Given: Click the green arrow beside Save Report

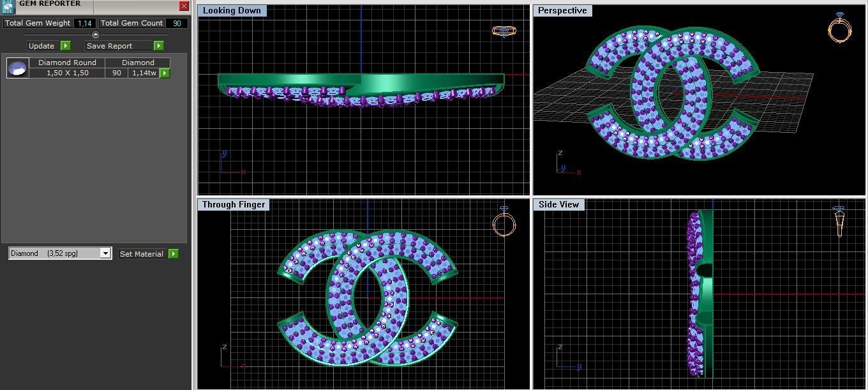Looking at the screenshot, I should pyautogui.click(x=158, y=46).
